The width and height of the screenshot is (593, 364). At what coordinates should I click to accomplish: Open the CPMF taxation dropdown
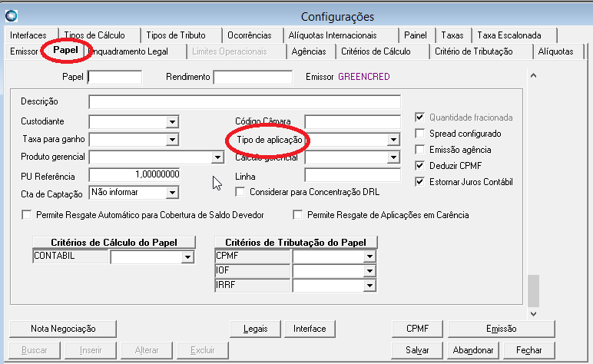click(x=369, y=256)
